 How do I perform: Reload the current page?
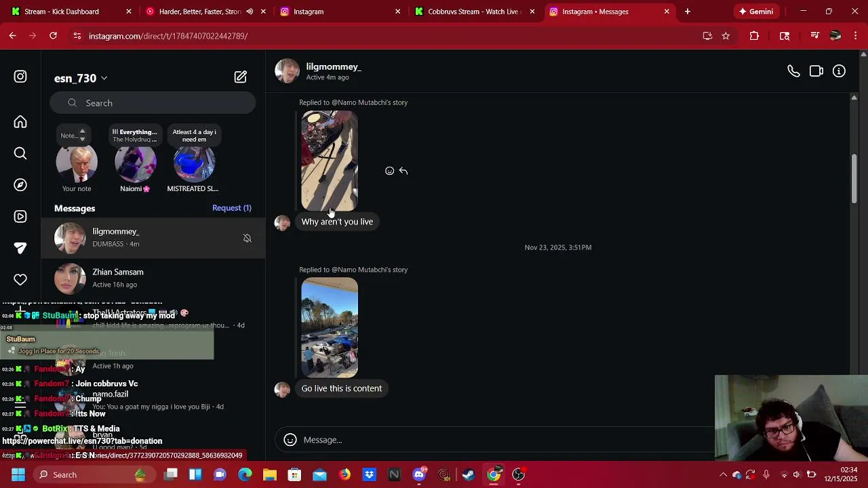(53, 36)
